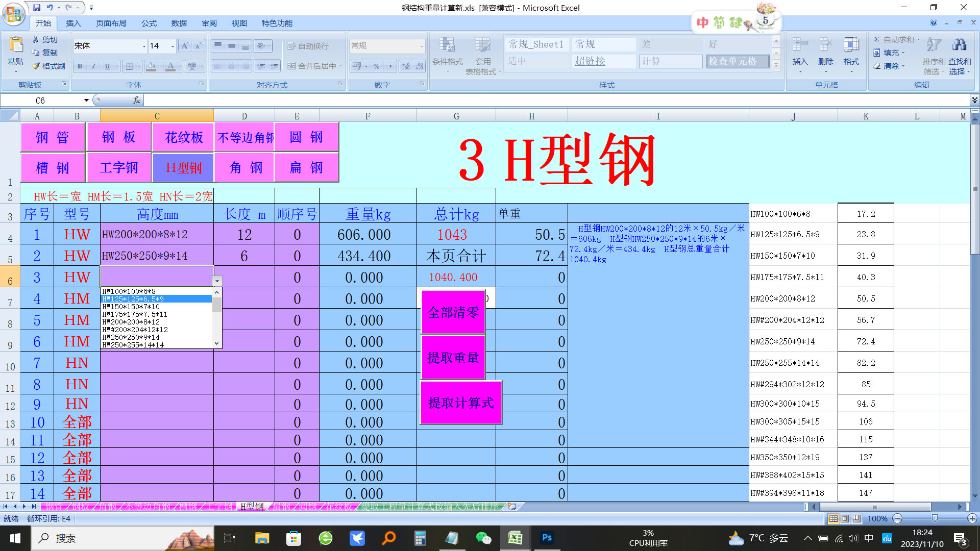The height and width of the screenshot is (551, 980).
Task: Click the font color A icon
Action: [170, 66]
